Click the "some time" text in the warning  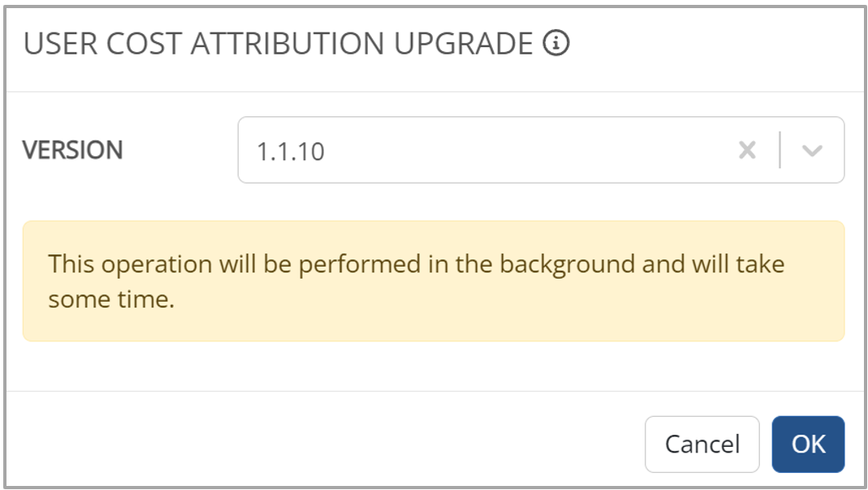(111, 299)
